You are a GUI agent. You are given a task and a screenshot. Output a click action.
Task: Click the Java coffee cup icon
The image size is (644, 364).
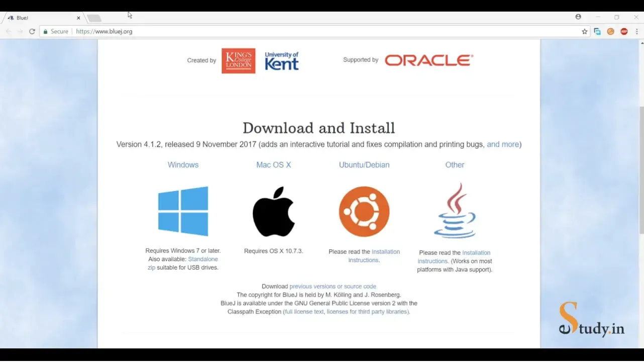tap(455, 211)
